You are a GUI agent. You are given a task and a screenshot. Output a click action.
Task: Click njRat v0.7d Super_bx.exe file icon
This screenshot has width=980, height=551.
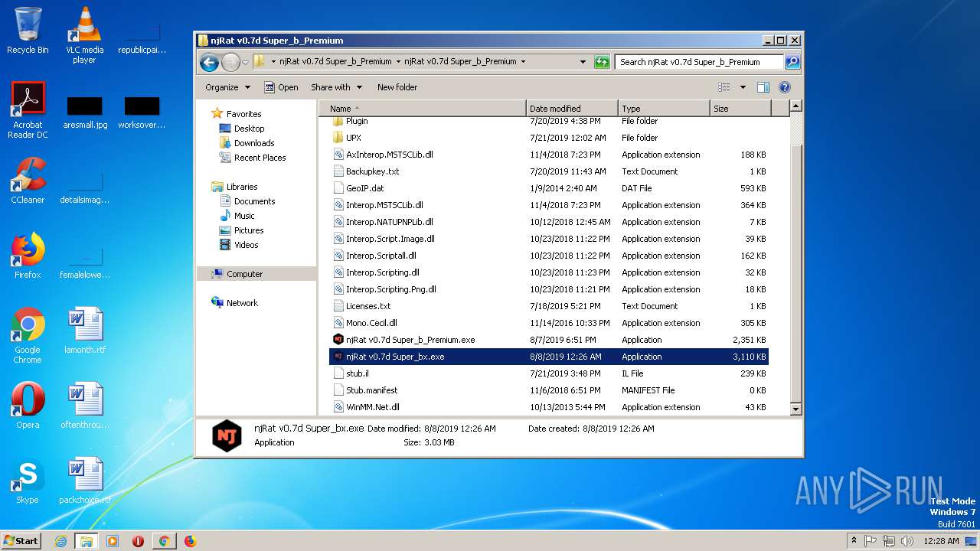click(338, 357)
